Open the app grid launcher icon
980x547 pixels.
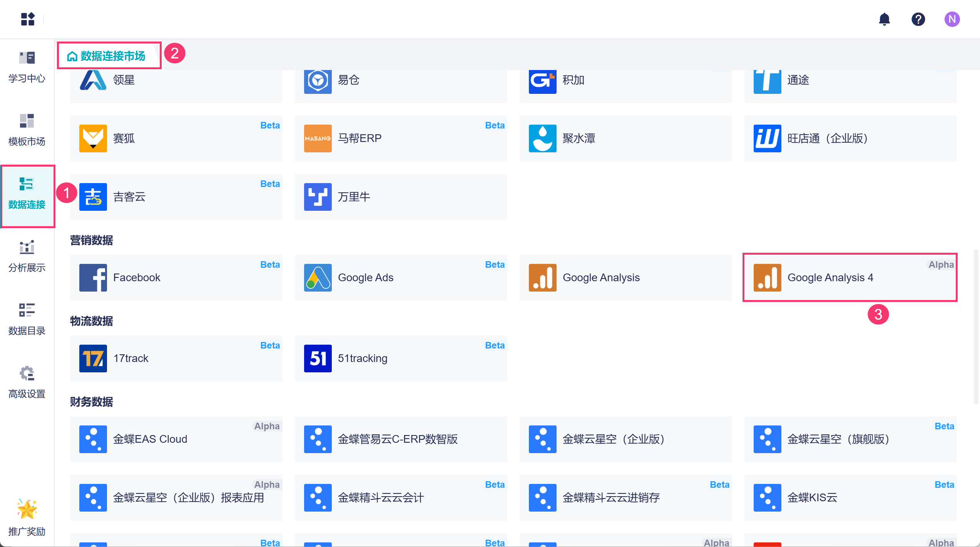28,19
